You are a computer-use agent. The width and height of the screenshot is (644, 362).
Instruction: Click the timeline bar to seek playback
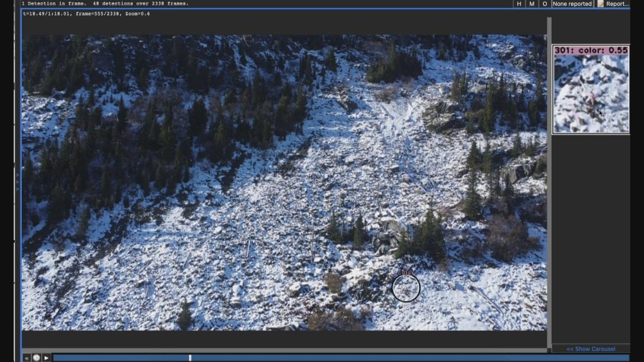click(x=327, y=358)
